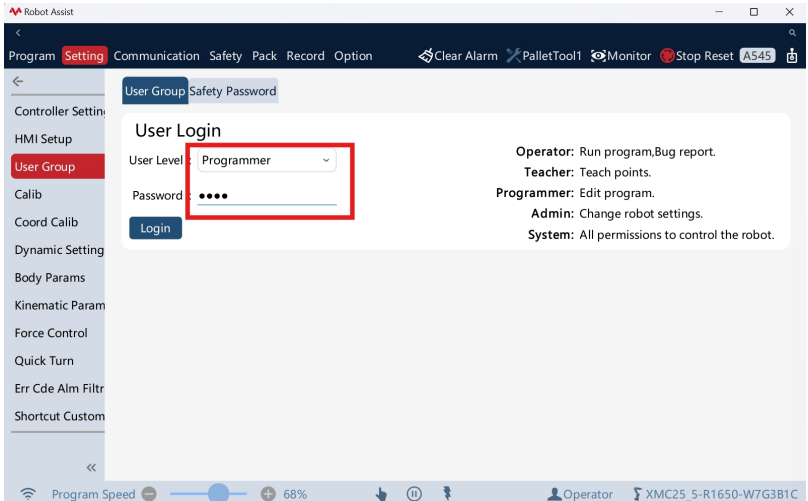
Task: Select HMI Setup in sidebar
Action: tap(58, 139)
